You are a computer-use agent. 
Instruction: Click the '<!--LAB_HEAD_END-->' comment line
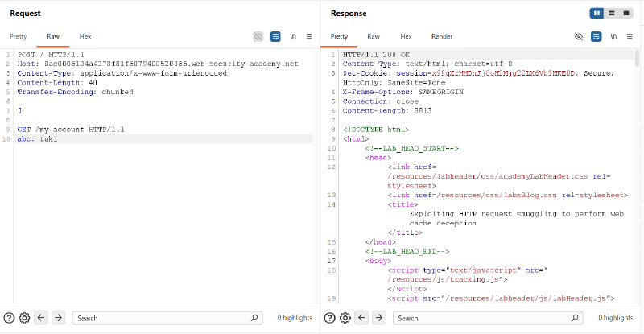click(407, 251)
